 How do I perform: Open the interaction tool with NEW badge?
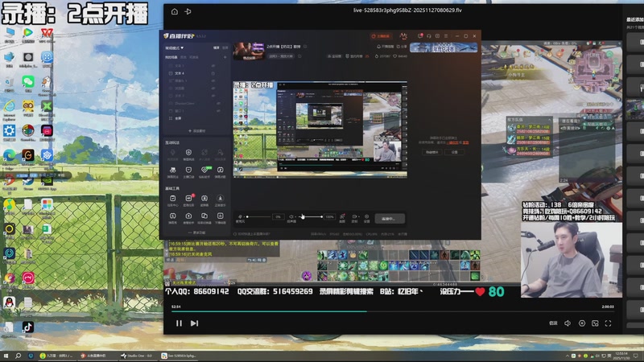(204, 171)
